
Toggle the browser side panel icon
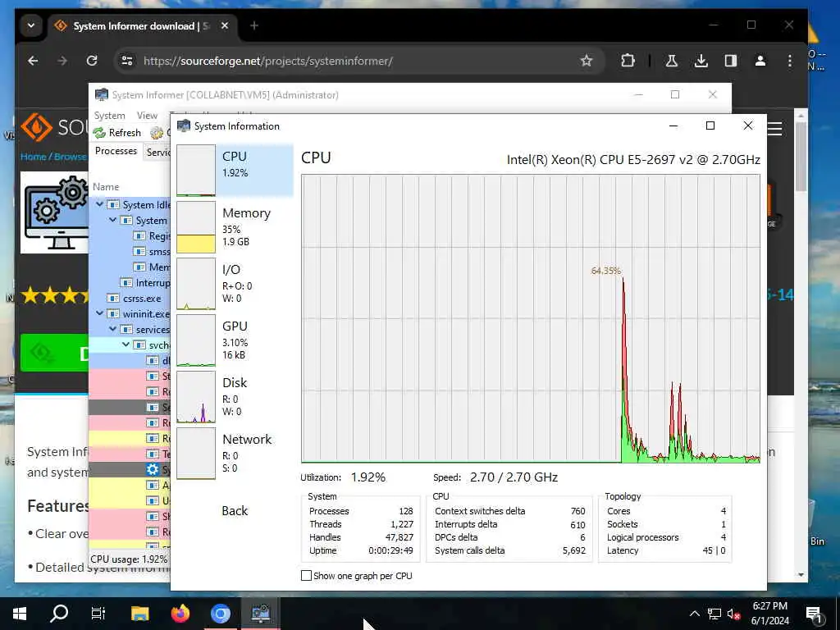[730, 61]
